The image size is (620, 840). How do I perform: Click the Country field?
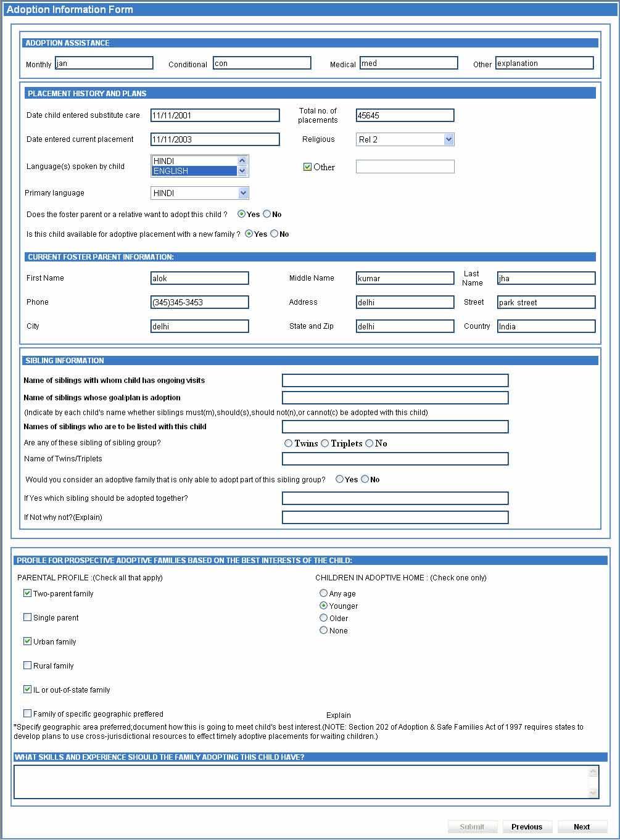[x=546, y=326]
